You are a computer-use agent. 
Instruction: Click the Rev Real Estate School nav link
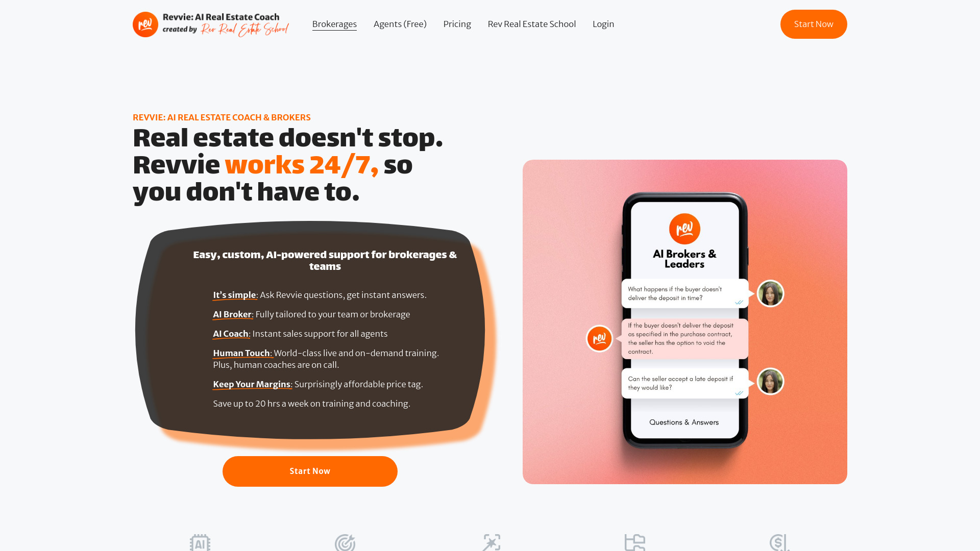pos(532,24)
